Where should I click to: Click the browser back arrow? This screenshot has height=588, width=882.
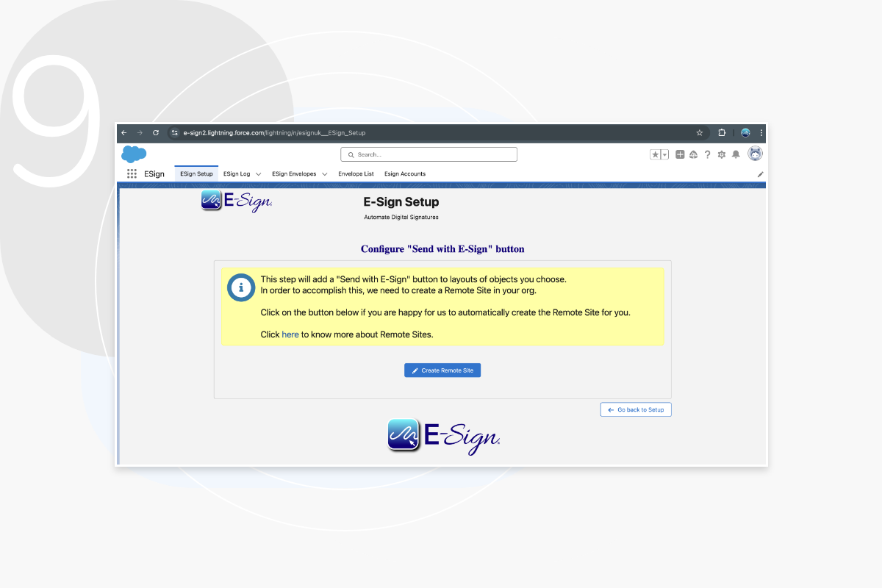[x=124, y=133]
